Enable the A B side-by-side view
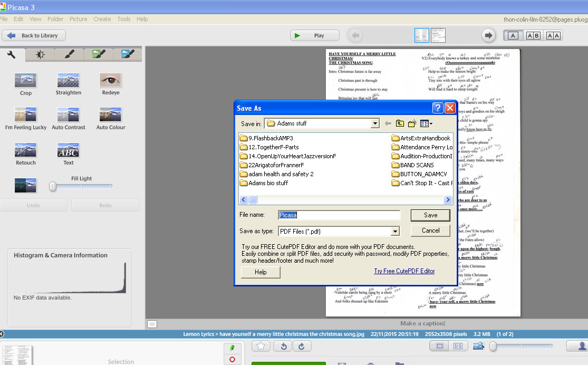Viewport: 588px width, 365px height. pos(533,35)
